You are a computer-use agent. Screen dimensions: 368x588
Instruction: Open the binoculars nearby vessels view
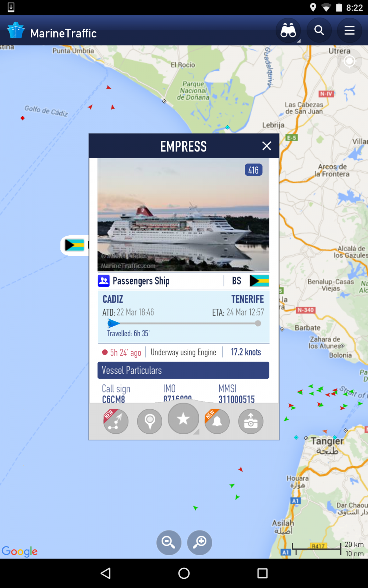(288, 31)
